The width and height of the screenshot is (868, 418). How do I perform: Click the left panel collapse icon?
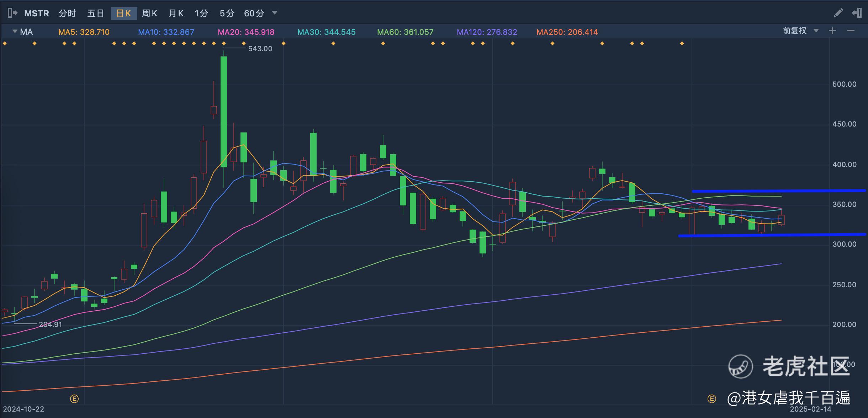pos(12,13)
